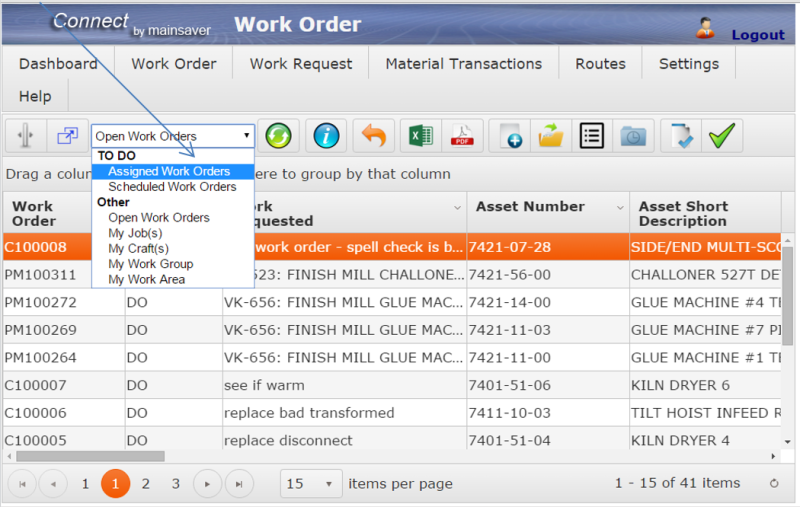This screenshot has width=800, height=507.
Task: Open the Material Transactions tab
Action: (x=463, y=63)
